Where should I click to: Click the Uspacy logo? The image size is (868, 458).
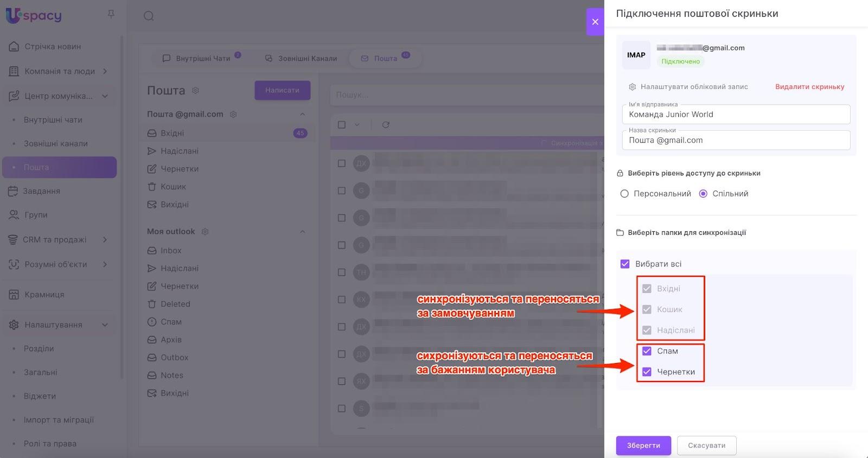point(34,15)
